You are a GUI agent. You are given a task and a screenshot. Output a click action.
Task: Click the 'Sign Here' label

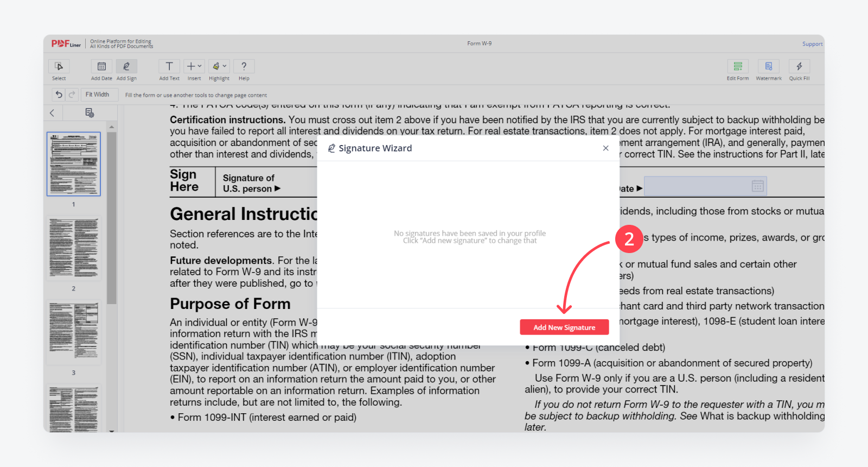point(184,181)
